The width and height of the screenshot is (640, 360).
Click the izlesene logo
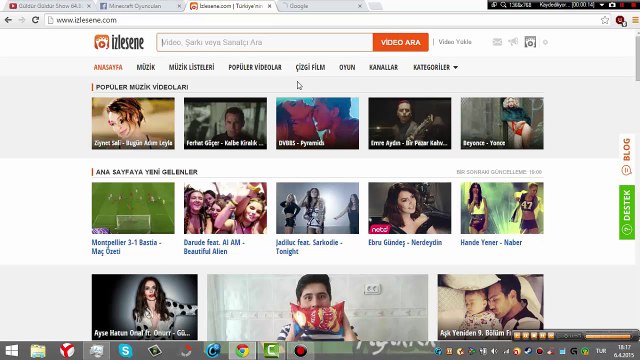119,42
